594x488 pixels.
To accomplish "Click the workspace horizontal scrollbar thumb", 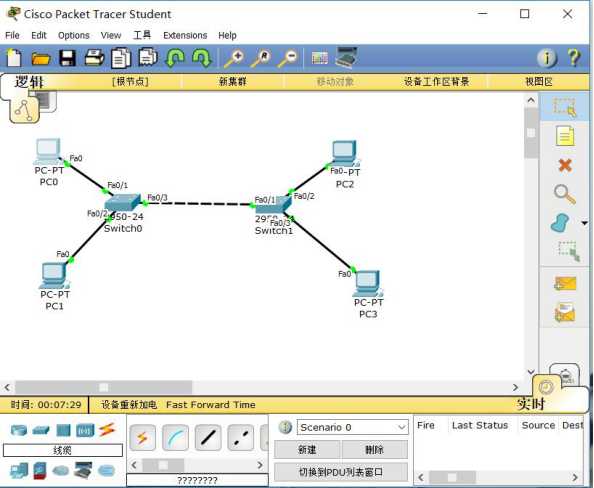I will pos(103,387).
